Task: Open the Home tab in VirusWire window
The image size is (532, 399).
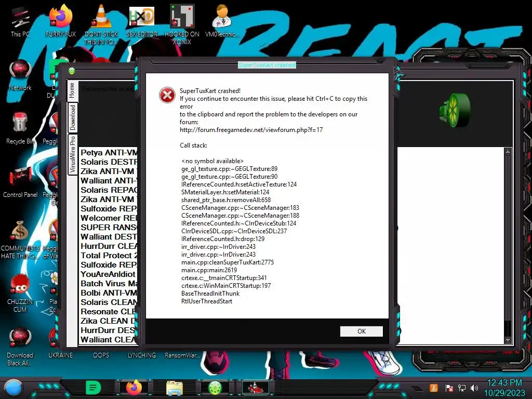Action: pyautogui.click(x=72, y=90)
